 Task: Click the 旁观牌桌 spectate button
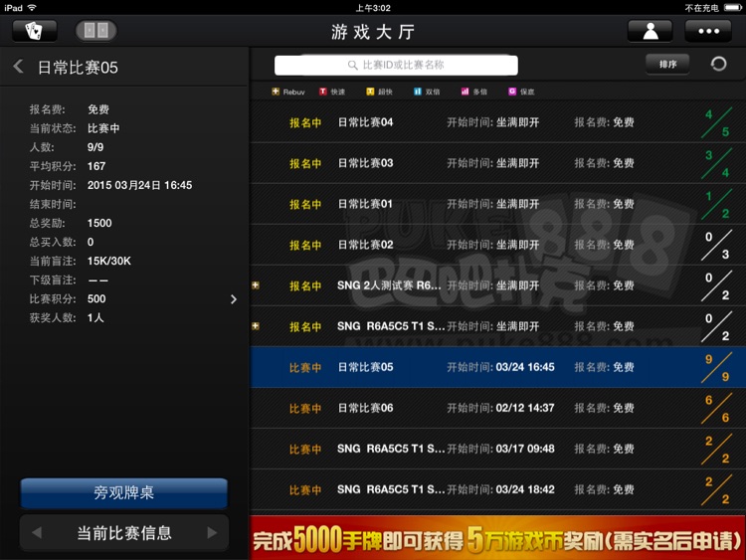point(123,493)
